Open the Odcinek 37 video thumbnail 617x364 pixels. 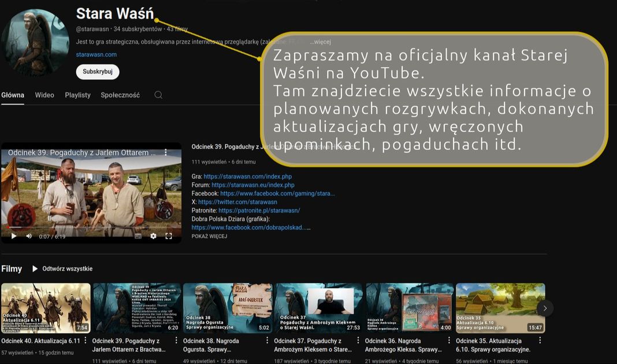(x=318, y=308)
